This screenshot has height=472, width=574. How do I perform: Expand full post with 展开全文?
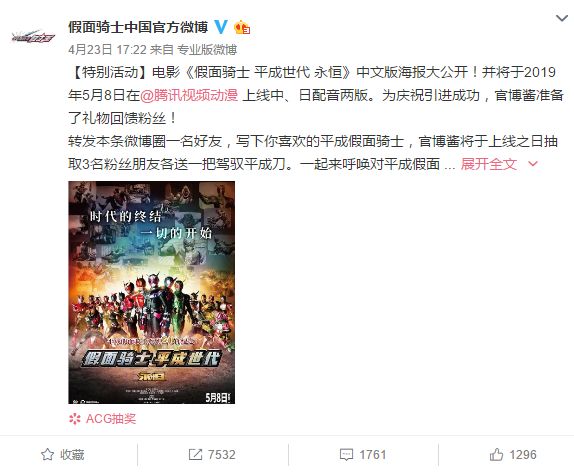[x=489, y=164]
